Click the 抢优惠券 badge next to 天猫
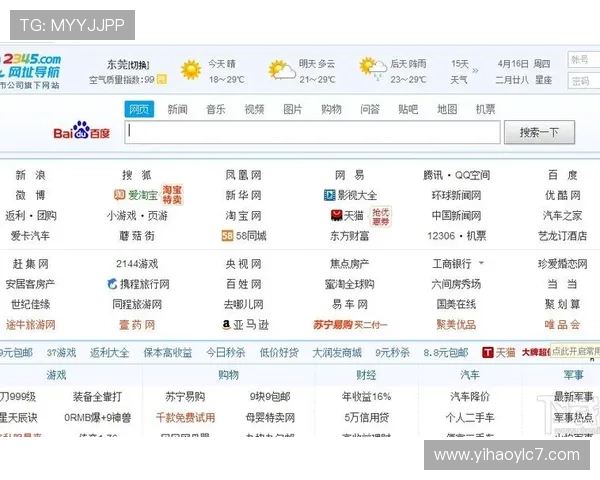 pyautogui.click(x=380, y=217)
